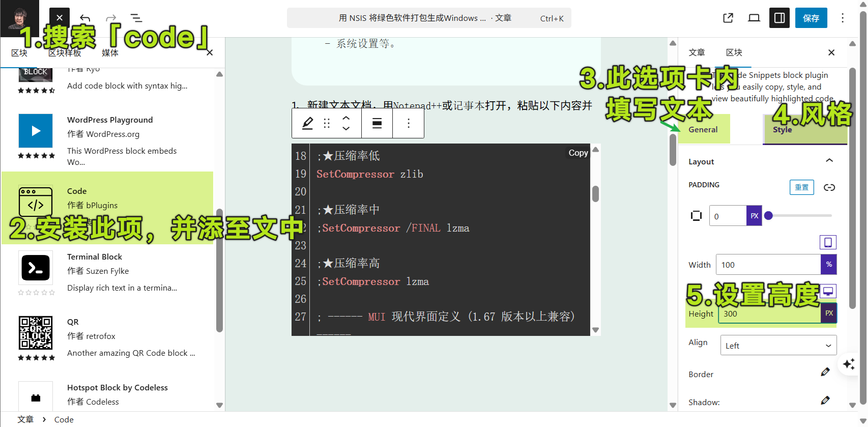Add the Terminal Block icon

[36, 268]
